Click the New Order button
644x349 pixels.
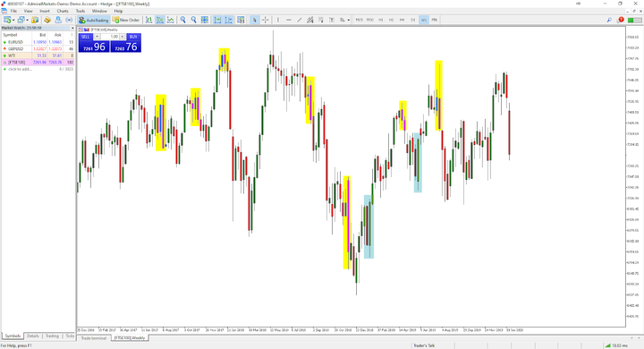[126, 20]
